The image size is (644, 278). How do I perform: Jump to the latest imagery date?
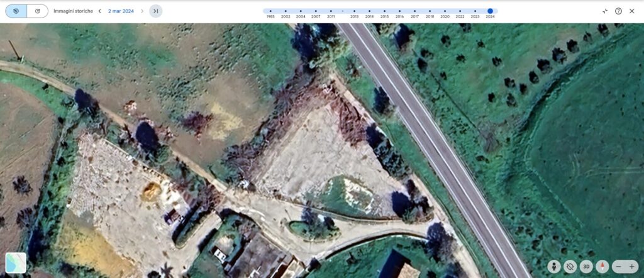155,11
